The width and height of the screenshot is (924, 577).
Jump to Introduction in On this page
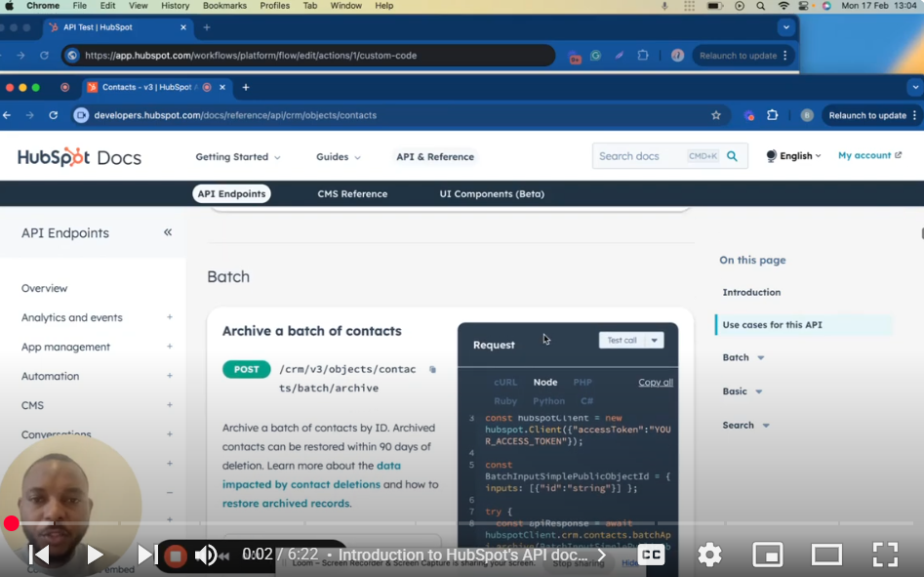[x=751, y=292]
